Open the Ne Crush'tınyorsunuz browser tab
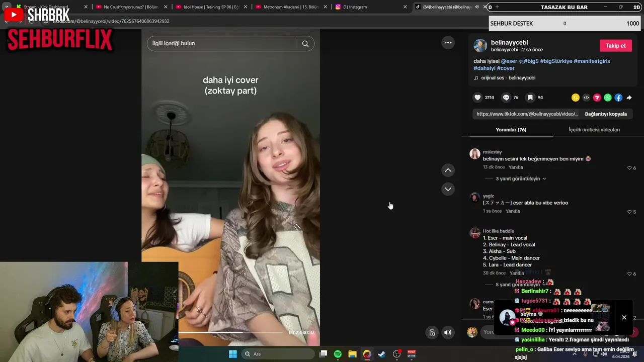Screen dimensions: 644x362 (131, 7)
